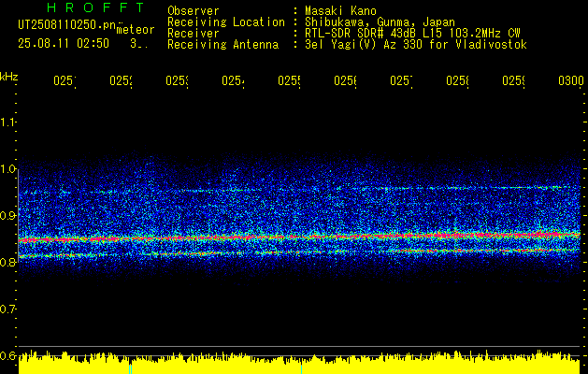Image resolution: width=588 pixels, height=374 pixels.
Task: Click the 0257 time marker
Action: click(x=401, y=80)
